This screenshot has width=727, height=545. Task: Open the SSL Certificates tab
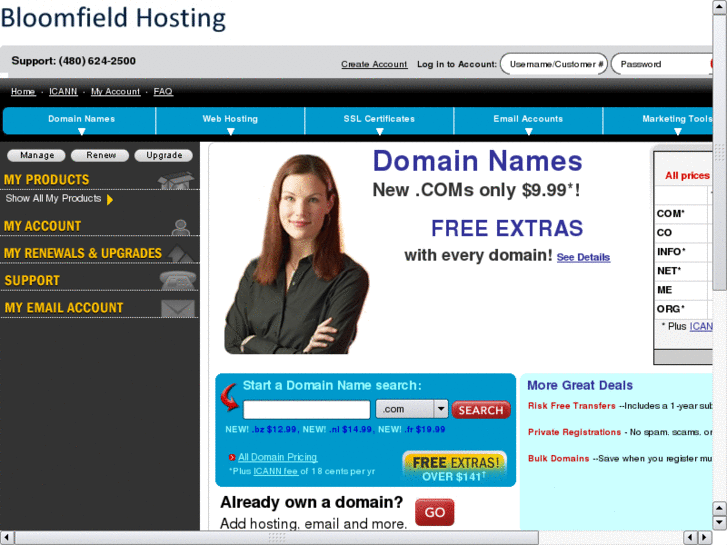(x=379, y=121)
